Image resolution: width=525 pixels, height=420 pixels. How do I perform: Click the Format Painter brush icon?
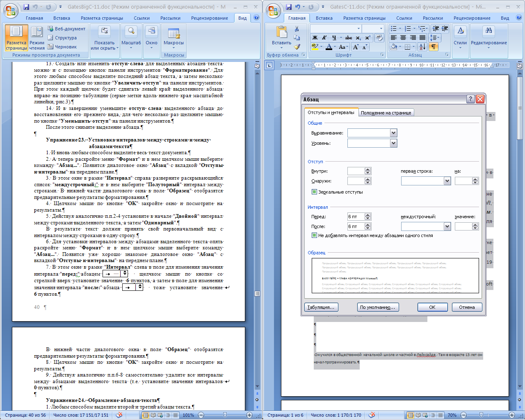tap(297, 47)
